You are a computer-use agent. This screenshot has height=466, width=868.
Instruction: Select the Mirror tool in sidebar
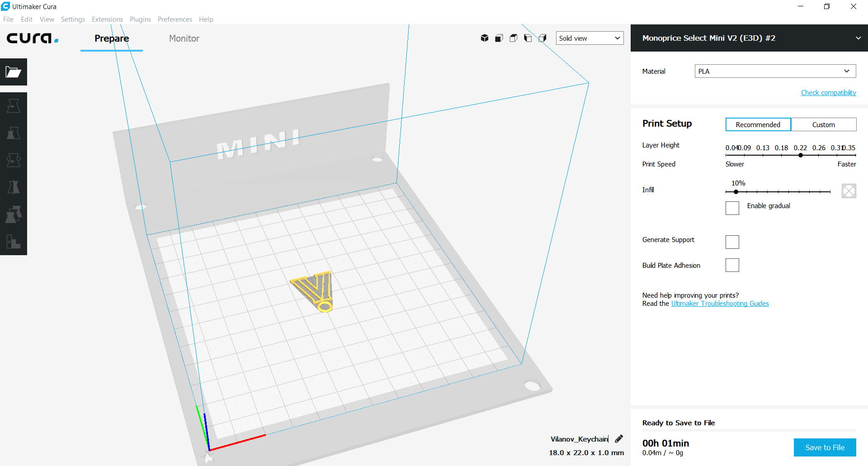[x=14, y=187]
